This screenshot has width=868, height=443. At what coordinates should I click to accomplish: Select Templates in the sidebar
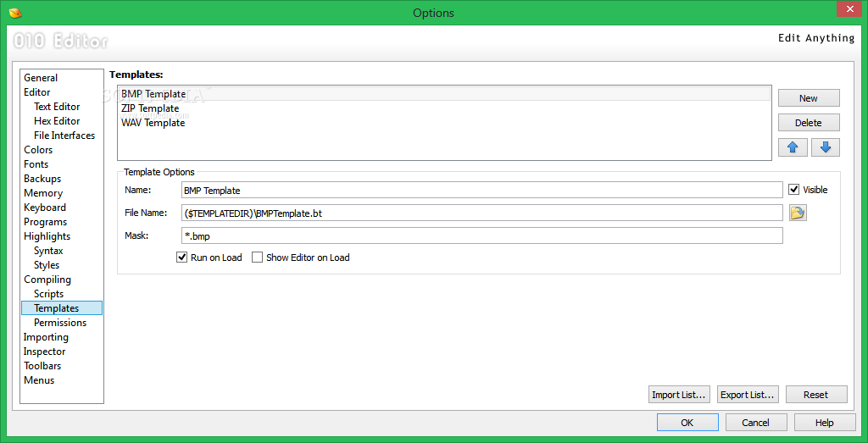[61, 308]
